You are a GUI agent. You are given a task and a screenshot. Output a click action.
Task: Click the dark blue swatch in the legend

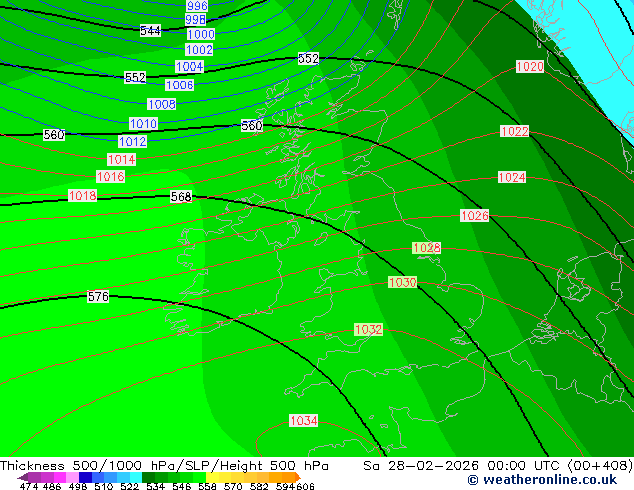(85, 477)
